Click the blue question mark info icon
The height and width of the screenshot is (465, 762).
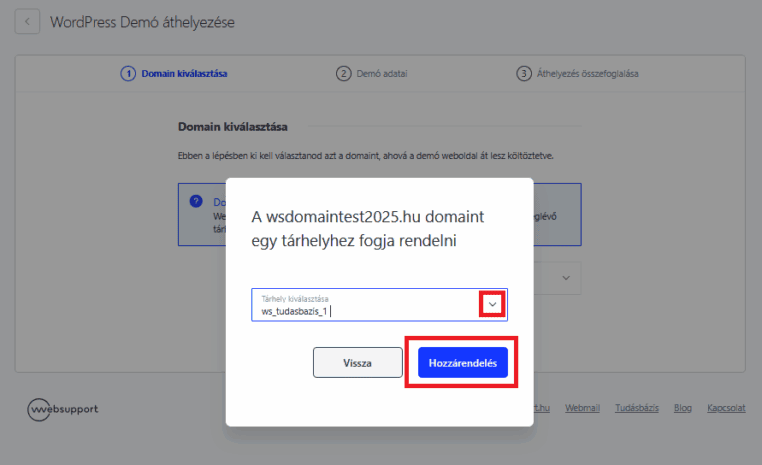click(x=196, y=201)
